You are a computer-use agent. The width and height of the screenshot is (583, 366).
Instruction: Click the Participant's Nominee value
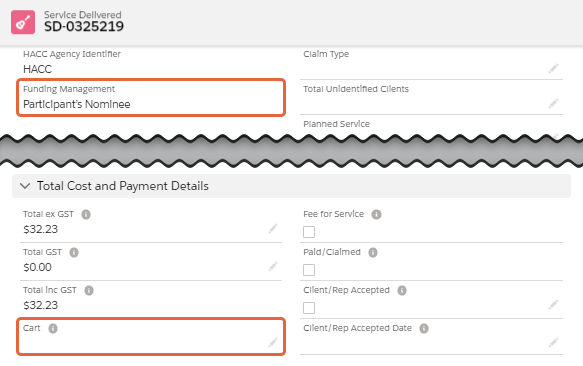click(x=77, y=104)
